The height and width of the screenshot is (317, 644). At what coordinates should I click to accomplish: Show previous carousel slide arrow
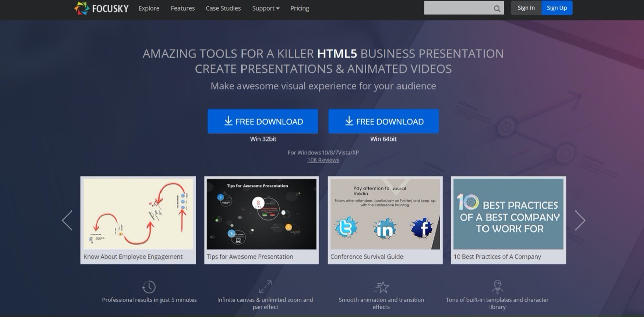67,220
